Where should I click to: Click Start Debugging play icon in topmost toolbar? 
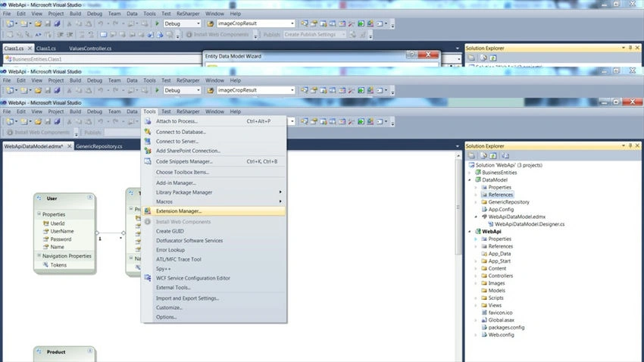[157, 23]
